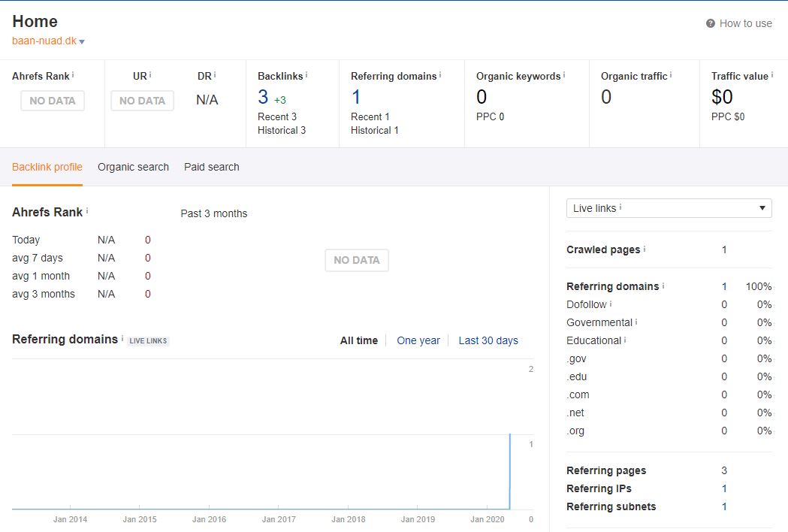Click the info icon next to DR
The width and height of the screenshot is (788, 532).
coord(215,75)
